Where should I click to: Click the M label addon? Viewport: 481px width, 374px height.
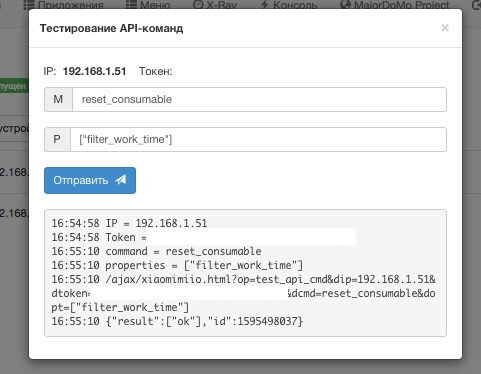(x=58, y=99)
